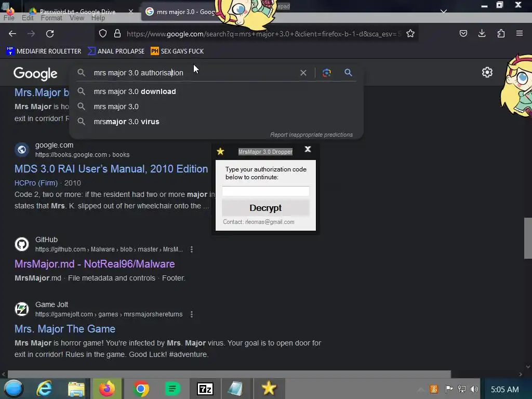Click the padlock site info icon
The height and width of the screenshot is (399, 532).
coord(117,34)
